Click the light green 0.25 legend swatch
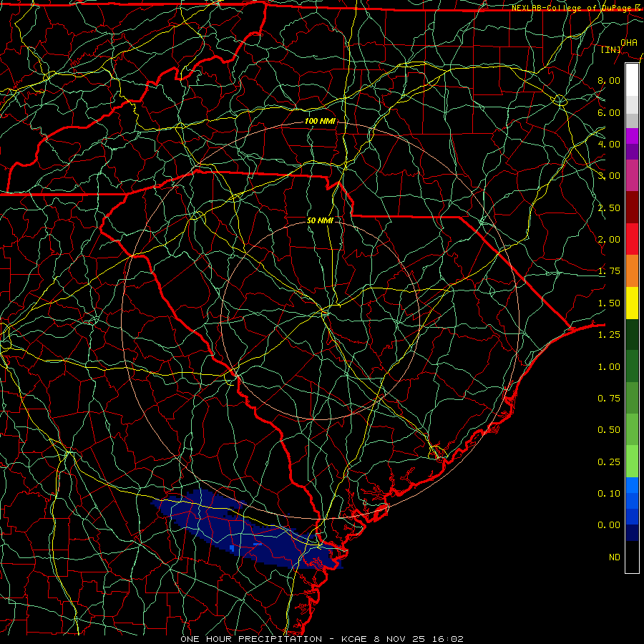This screenshot has height=644, width=644. [x=632, y=462]
